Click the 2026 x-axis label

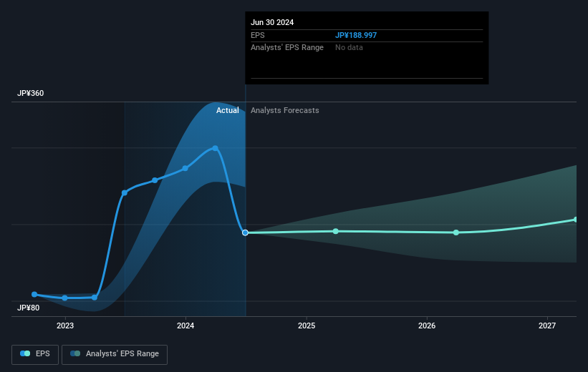(427, 325)
